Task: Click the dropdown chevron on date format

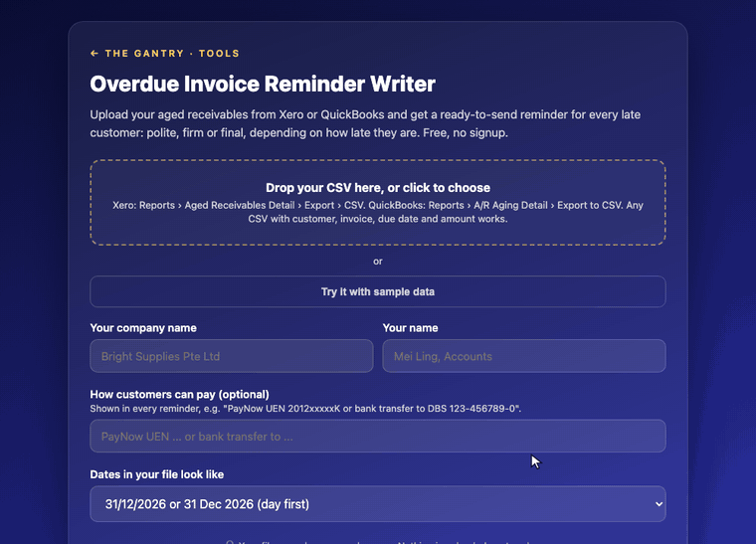Action: [x=659, y=504]
